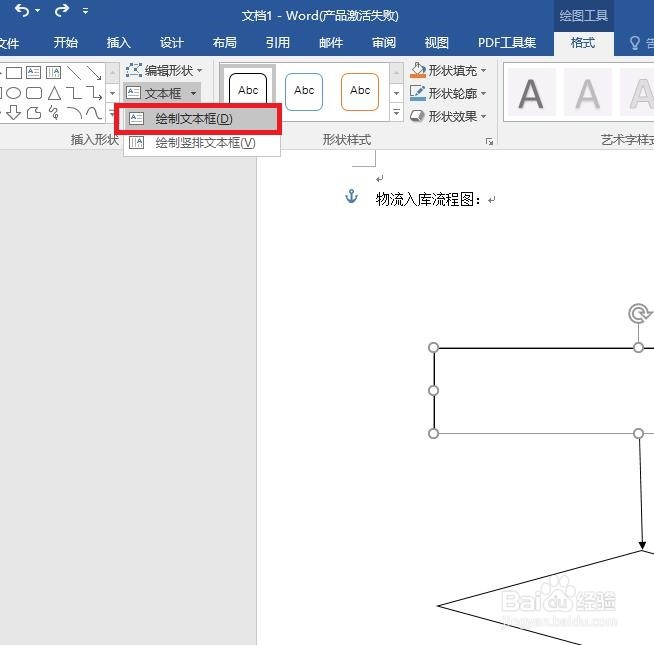
Task: Click the rotate handle above the rectangle
Action: (x=638, y=313)
